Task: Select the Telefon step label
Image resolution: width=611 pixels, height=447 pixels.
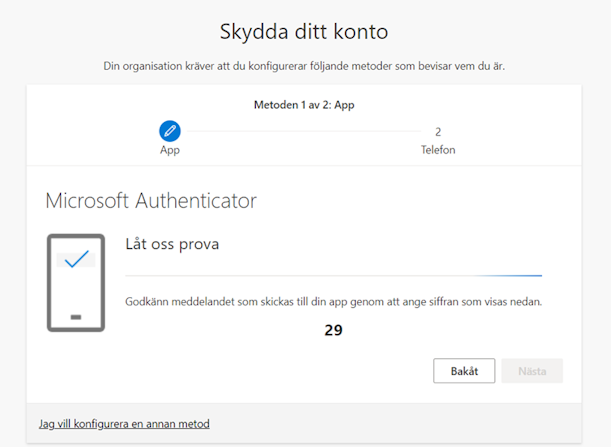Action: 438,150
